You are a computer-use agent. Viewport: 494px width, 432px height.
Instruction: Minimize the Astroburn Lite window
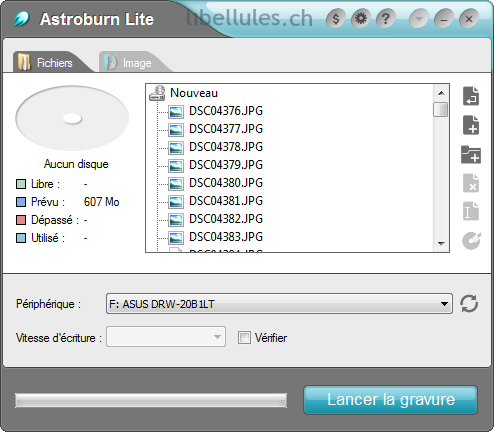click(444, 19)
